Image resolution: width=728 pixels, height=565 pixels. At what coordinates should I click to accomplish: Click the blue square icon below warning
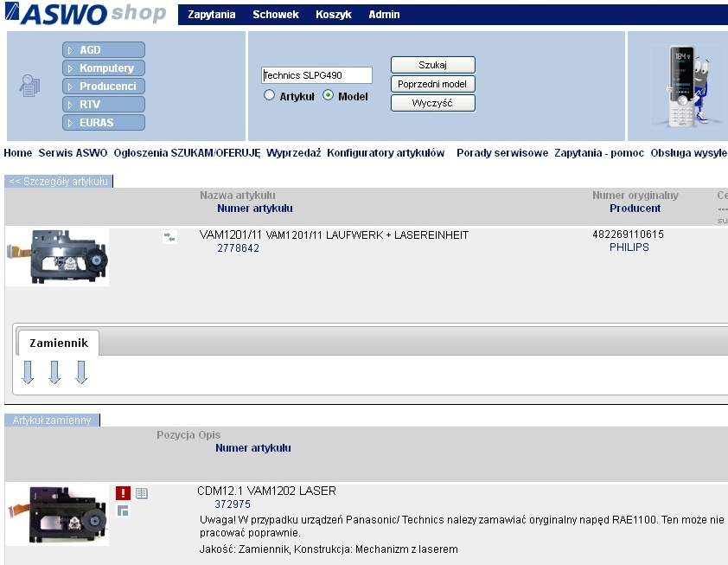pyautogui.click(x=123, y=510)
